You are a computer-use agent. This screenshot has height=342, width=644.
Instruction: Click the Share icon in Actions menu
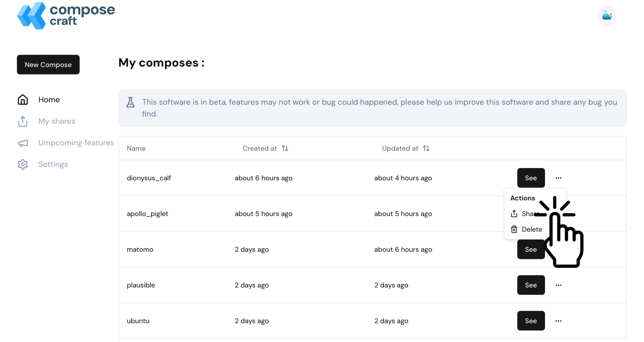click(514, 214)
